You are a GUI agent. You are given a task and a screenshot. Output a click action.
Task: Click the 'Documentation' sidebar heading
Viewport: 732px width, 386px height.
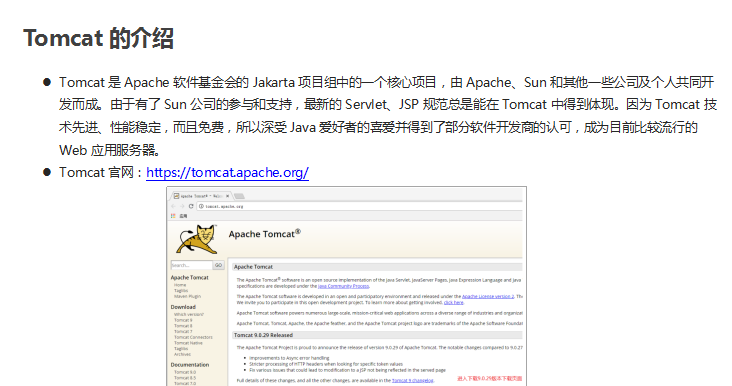[190, 365]
